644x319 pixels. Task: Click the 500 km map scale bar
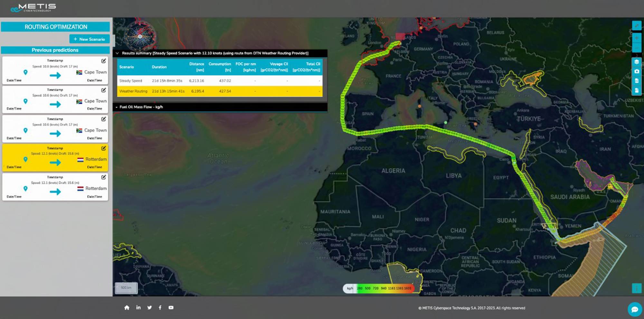coord(126,288)
